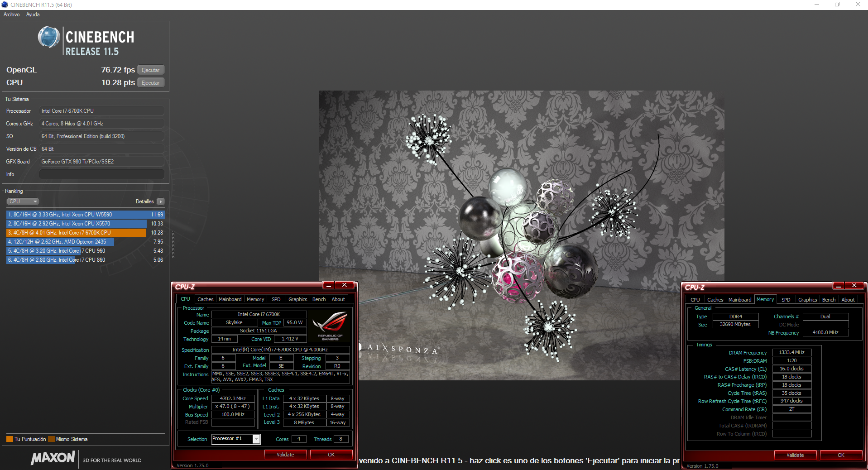Open About tab in left CPU-Z
The image size is (868, 470).
click(x=338, y=299)
